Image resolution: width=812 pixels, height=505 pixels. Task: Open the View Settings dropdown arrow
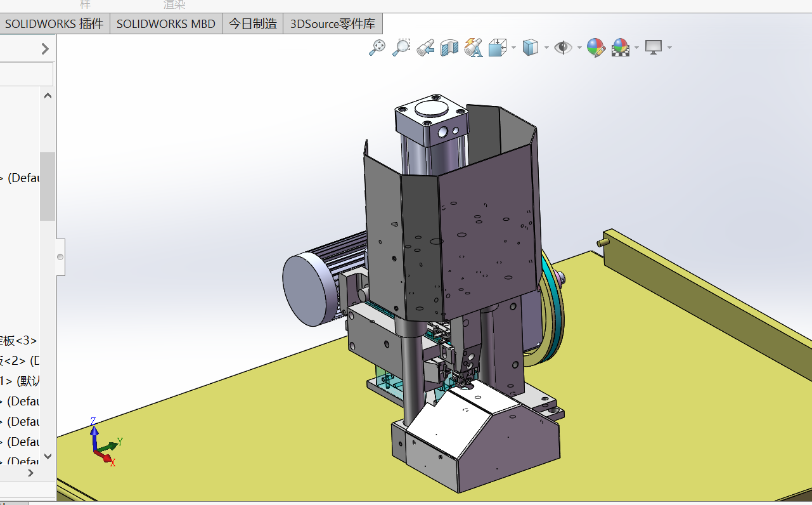pyautogui.click(x=669, y=48)
